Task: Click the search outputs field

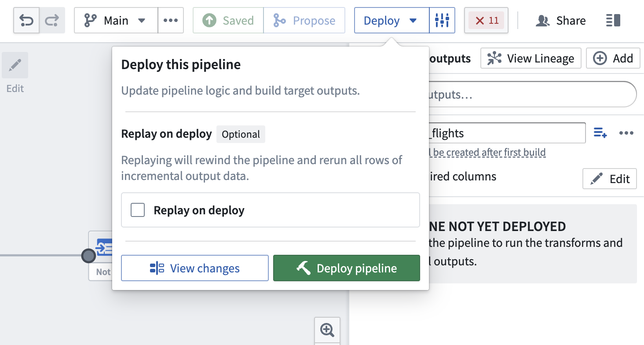Action: coord(533,94)
